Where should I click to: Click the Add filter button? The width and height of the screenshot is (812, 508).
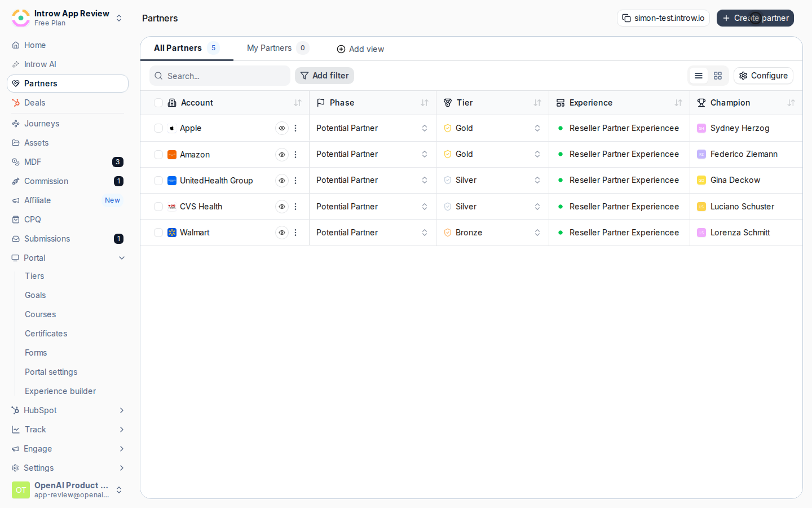(324, 76)
